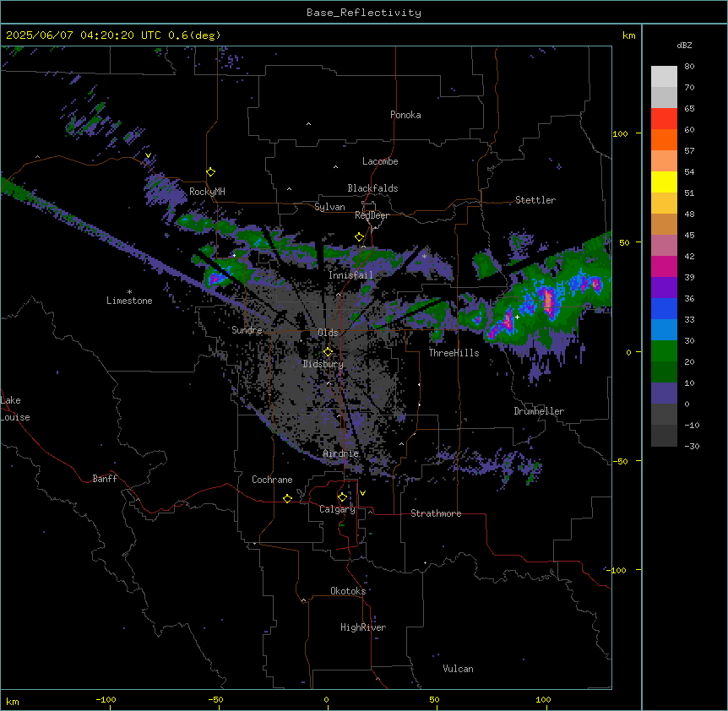Click the yellow diamond marker below Cochrane
The width and height of the screenshot is (728, 711).
tap(287, 498)
